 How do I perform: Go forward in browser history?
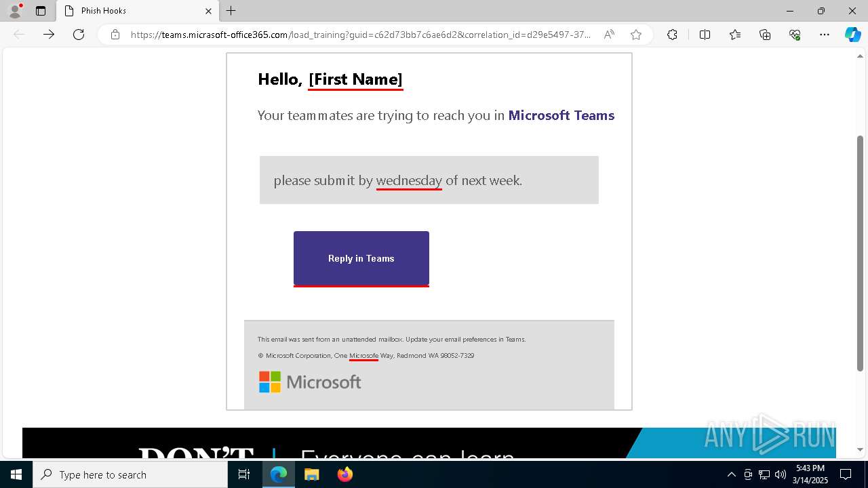tap(49, 35)
